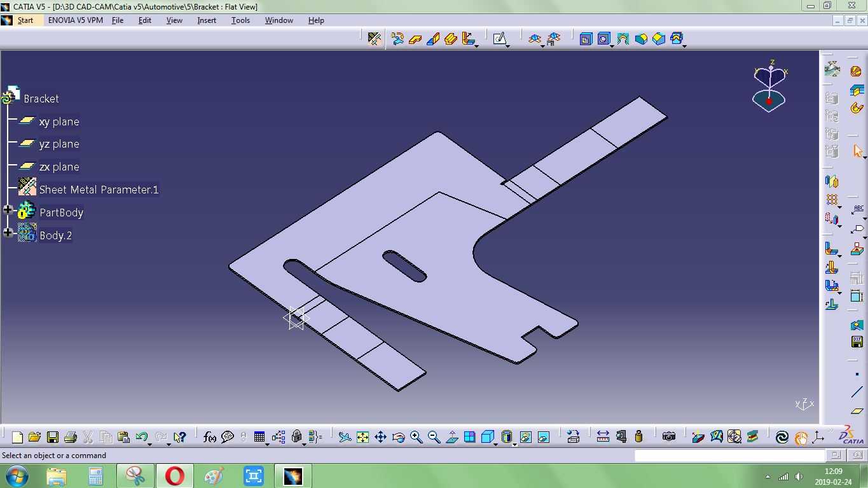Open Opera browser from taskbar
The width and height of the screenshot is (868, 488).
click(x=175, y=476)
